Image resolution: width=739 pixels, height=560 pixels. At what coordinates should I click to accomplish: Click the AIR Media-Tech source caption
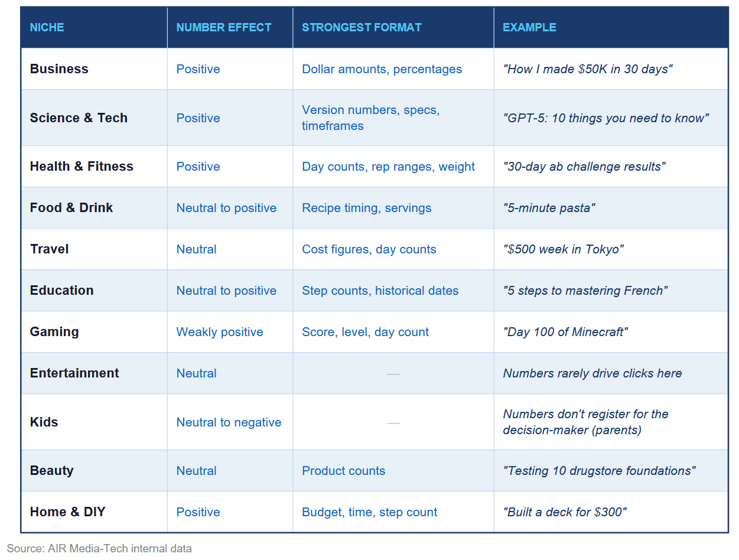point(99,549)
